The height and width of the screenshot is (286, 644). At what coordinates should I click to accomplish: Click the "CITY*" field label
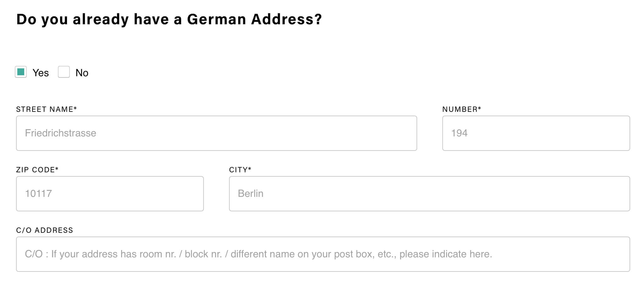[x=240, y=170]
